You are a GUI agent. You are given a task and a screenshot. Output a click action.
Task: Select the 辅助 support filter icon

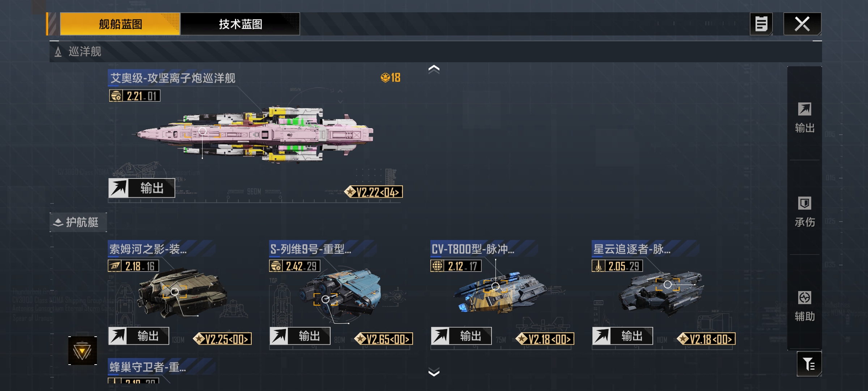[804, 298]
